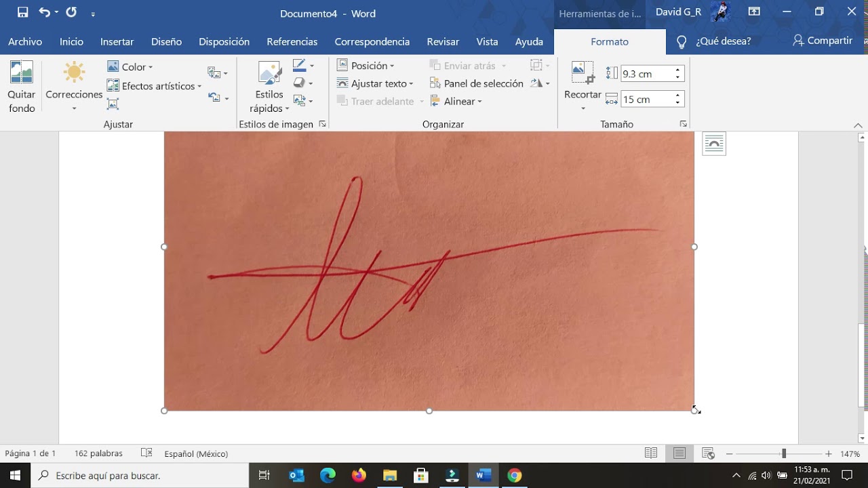
Task: Open the Archivo tab
Action: pyautogui.click(x=25, y=41)
